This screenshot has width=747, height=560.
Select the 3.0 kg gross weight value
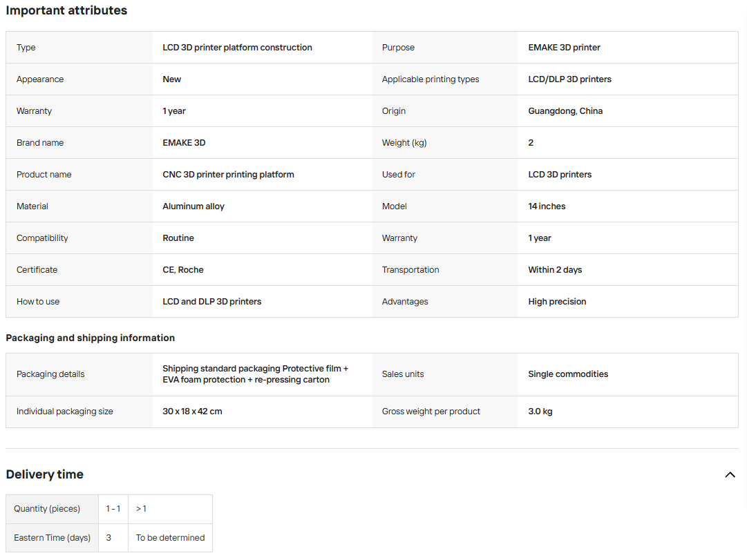pos(540,412)
